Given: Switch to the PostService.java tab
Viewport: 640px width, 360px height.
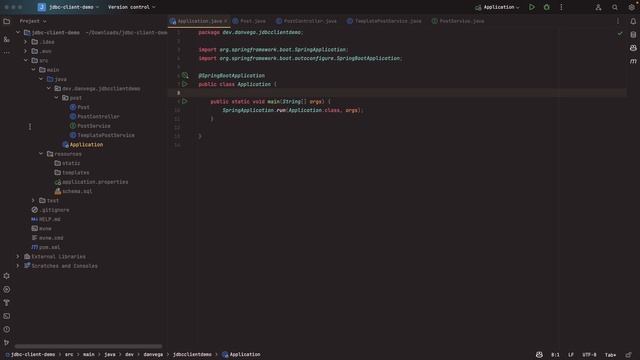Looking at the screenshot, I should [x=458, y=21].
